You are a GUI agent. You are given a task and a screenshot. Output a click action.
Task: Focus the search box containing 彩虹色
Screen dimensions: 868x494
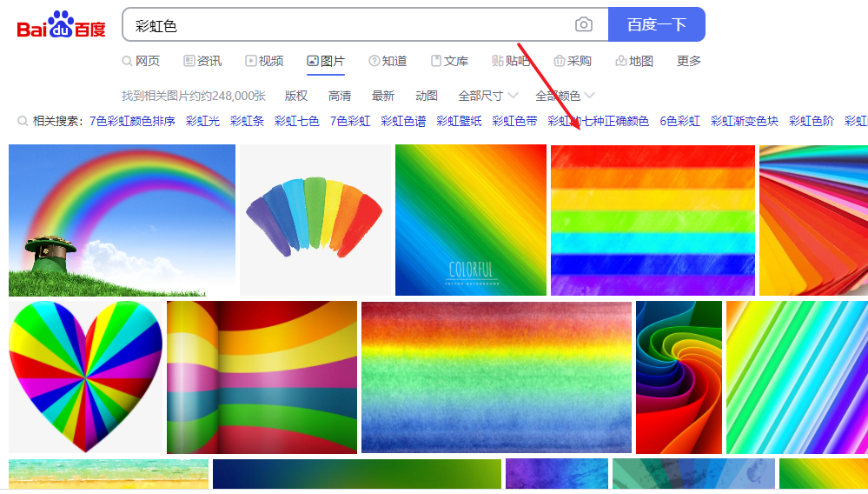coord(365,24)
